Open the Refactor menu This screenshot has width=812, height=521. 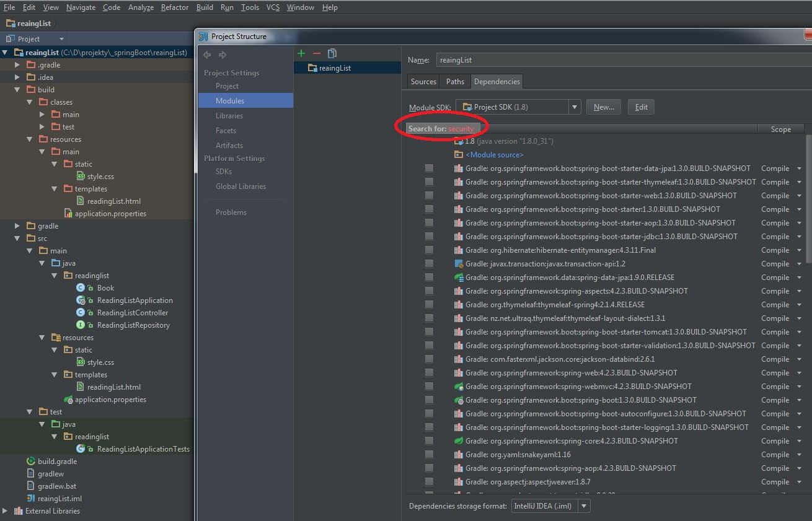click(175, 7)
